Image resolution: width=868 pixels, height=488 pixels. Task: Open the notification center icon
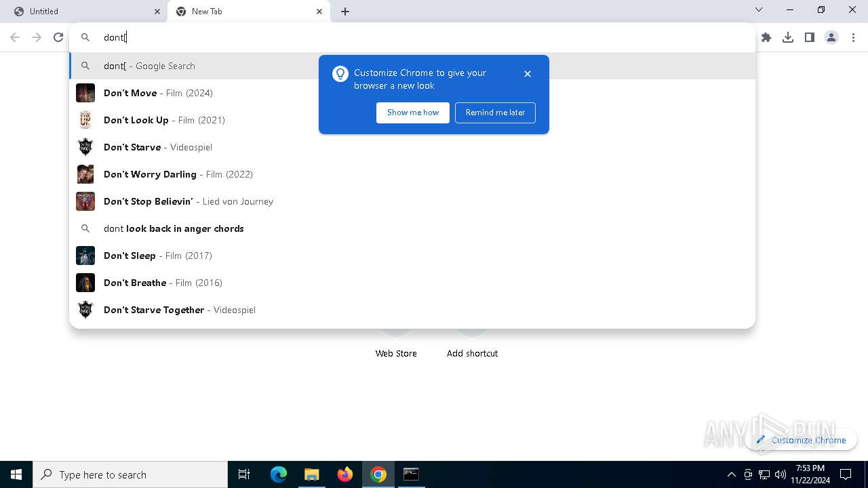[846, 474]
